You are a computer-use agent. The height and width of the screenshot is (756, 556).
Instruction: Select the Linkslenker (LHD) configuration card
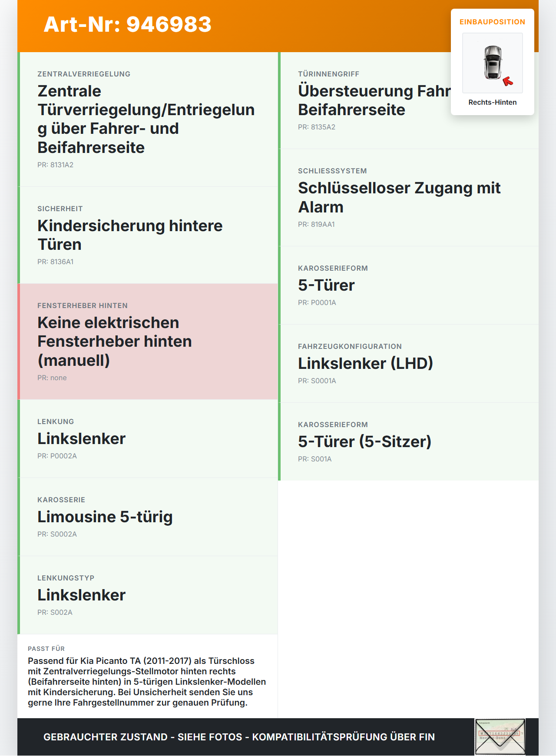[x=408, y=364]
